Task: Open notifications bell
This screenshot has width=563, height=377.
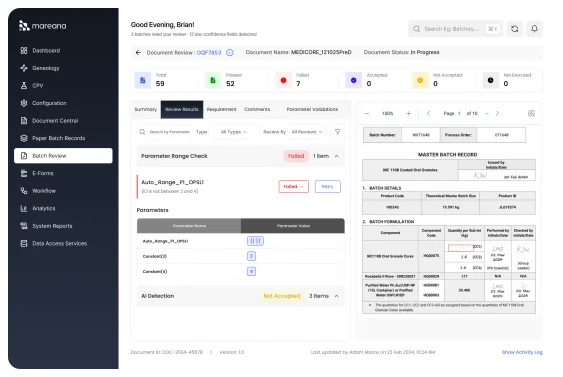Action: (x=534, y=29)
